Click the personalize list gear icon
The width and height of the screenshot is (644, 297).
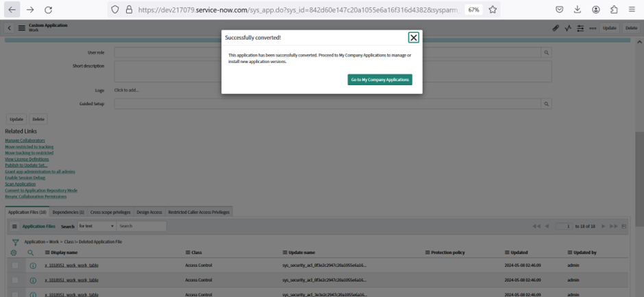point(14,252)
